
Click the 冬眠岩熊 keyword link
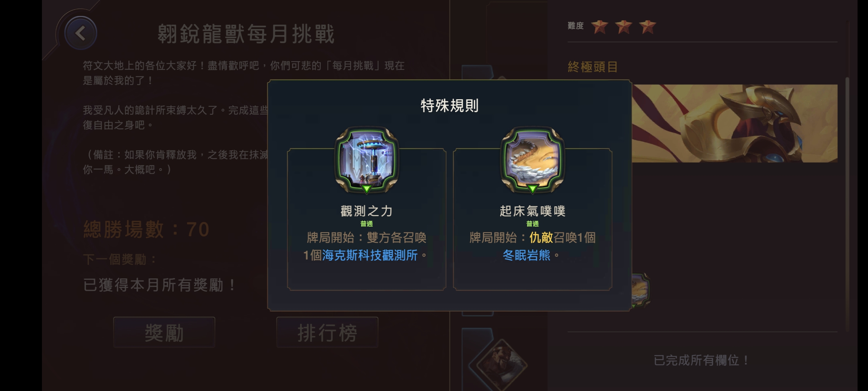pos(526,255)
